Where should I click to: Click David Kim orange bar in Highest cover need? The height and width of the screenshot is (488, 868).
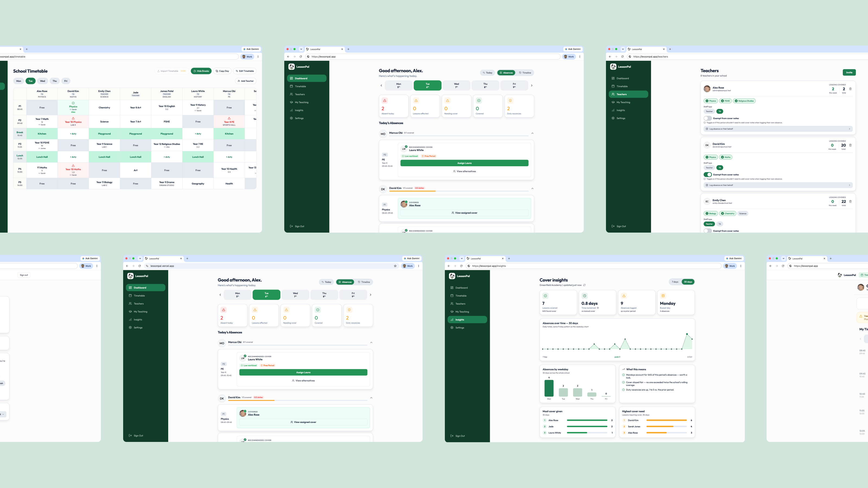[x=666, y=420]
